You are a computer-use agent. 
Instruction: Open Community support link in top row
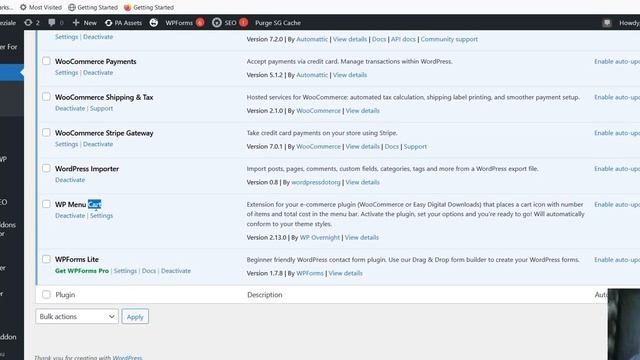tap(449, 39)
